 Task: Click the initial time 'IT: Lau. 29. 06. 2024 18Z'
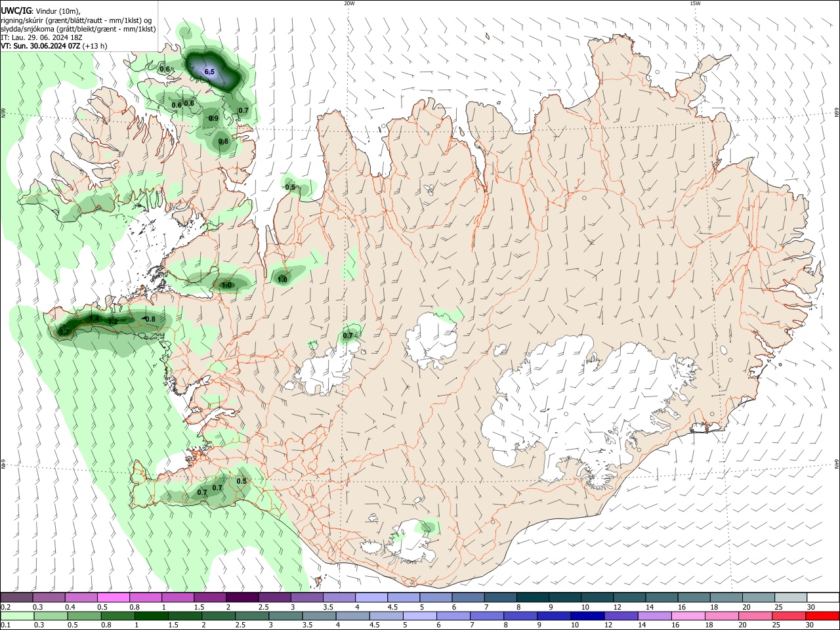pos(41,37)
